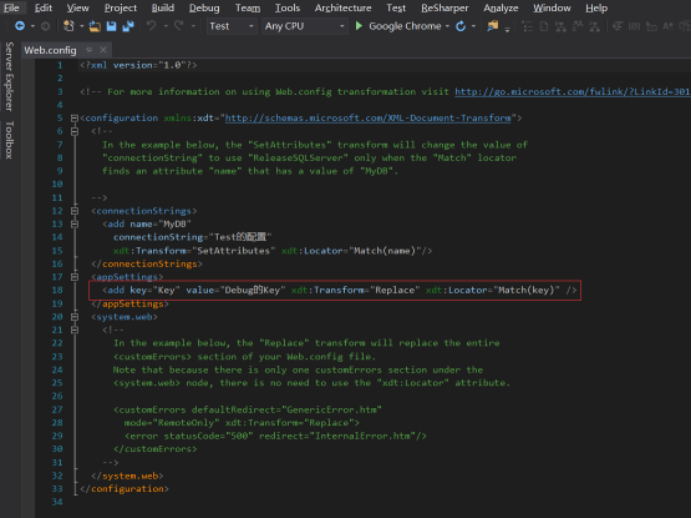This screenshot has width=692, height=518.
Task: Open the Help menu
Action: (597, 8)
